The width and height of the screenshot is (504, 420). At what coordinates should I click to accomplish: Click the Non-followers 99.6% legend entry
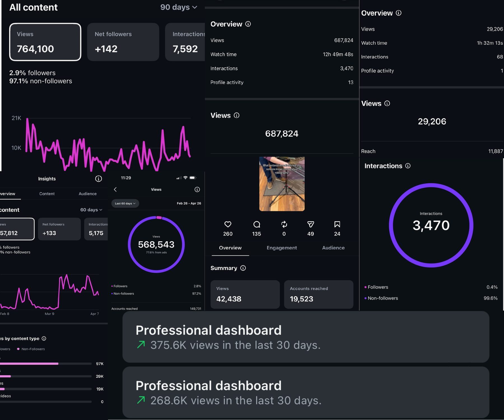coord(431,298)
